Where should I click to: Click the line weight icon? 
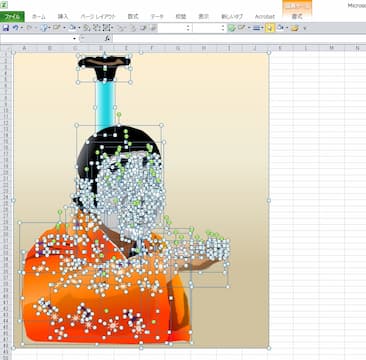pyautogui.click(x=256, y=28)
